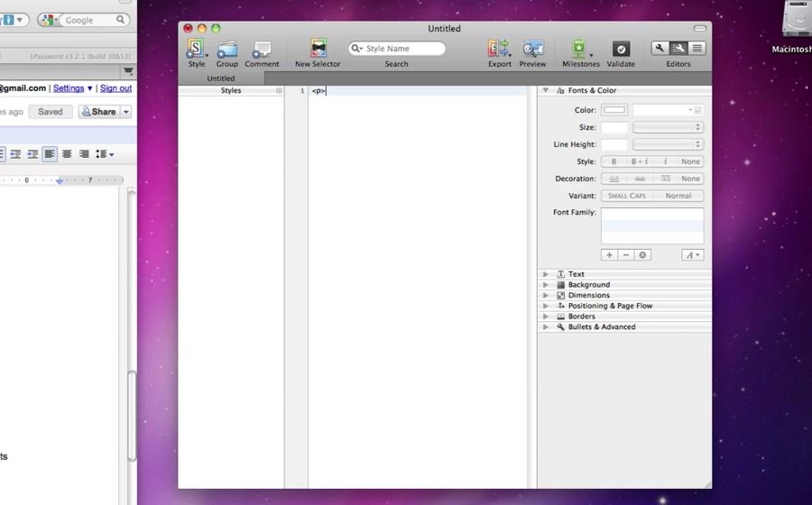Click the Styles column resize handle icon

(279, 90)
